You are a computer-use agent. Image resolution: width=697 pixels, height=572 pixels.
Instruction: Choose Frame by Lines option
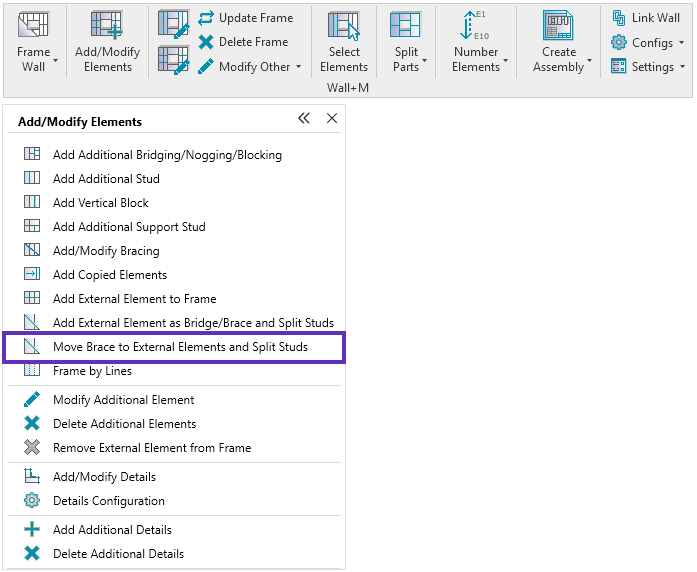(x=92, y=371)
